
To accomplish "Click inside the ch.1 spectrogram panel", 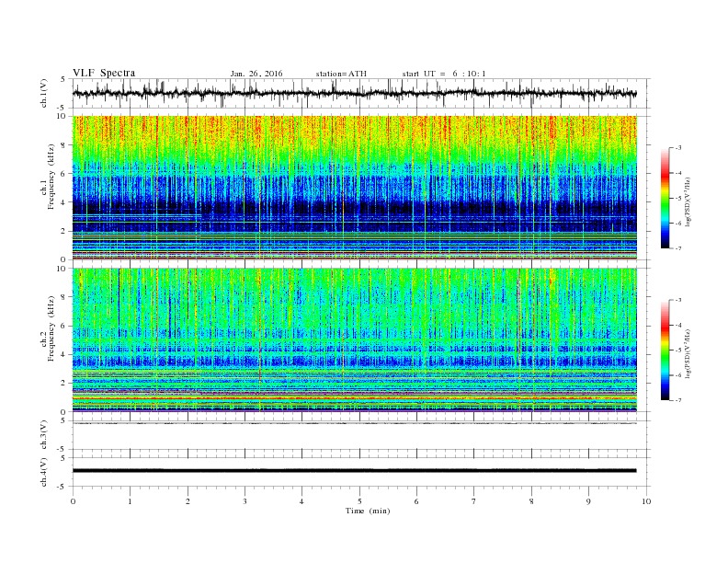I will (355, 188).
